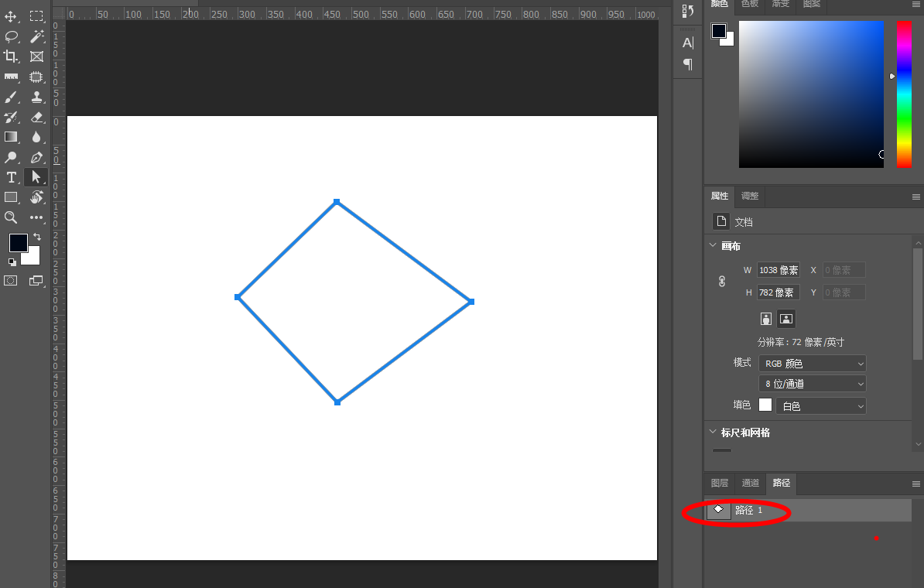Swap foreground and background colors
The image size is (924, 588).
36,237
